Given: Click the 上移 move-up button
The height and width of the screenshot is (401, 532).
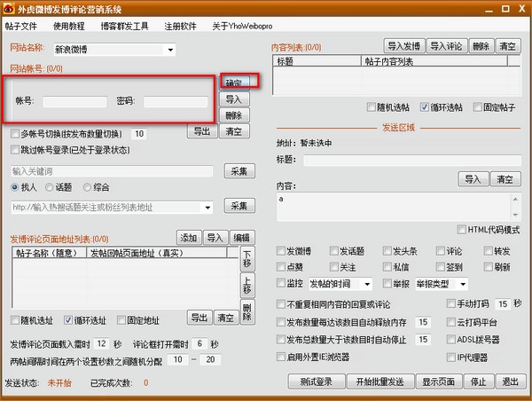Looking at the screenshot, I should click(247, 285).
